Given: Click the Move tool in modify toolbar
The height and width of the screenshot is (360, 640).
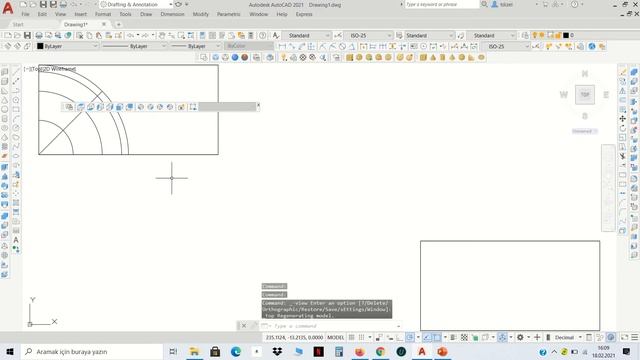Looking at the screenshot, I should coord(622,119).
